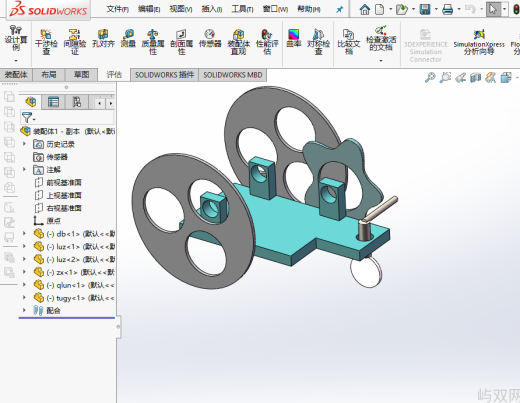Screen dimensions: 520x403
Task: Switch to SOLIDWORKS 插件 tab
Action: pyautogui.click(x=164, y=75)
